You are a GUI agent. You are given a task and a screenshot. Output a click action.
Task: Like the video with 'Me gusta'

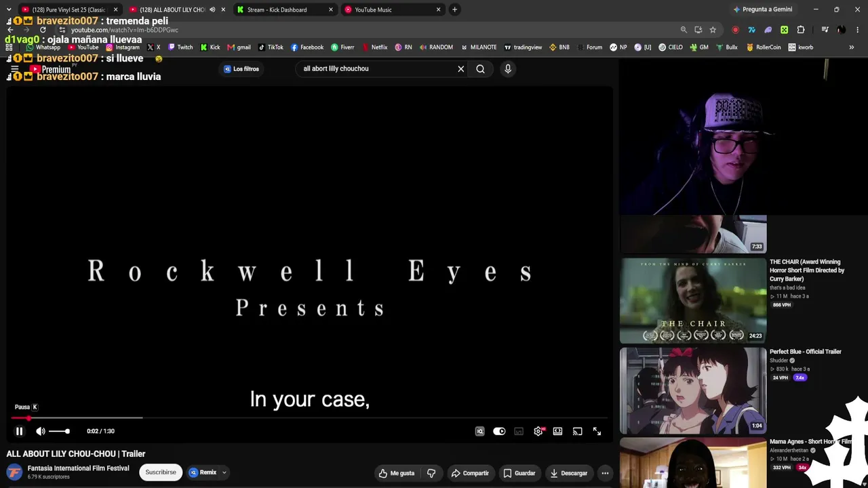397,473
